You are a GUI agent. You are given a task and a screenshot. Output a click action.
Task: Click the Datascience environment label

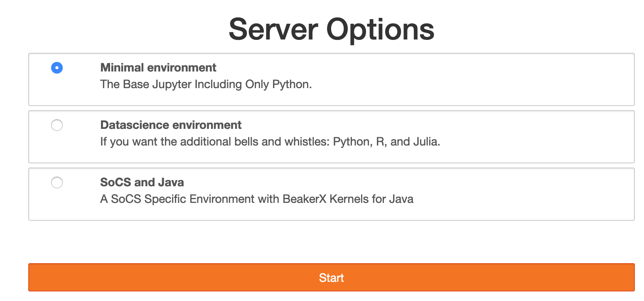170,125
